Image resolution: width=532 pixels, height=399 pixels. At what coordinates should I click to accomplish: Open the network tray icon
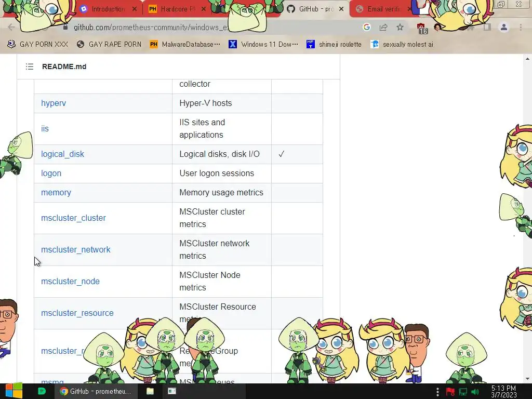pos(463,392)
